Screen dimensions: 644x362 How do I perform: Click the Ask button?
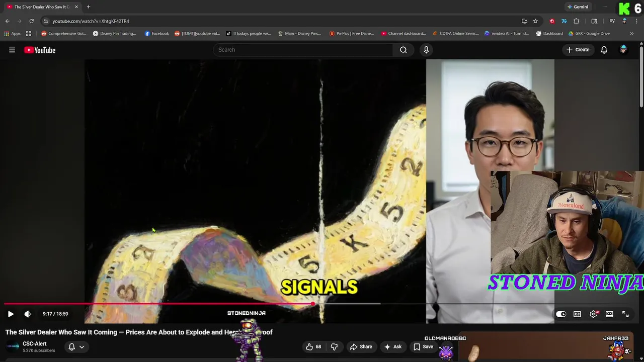(392, 346)
